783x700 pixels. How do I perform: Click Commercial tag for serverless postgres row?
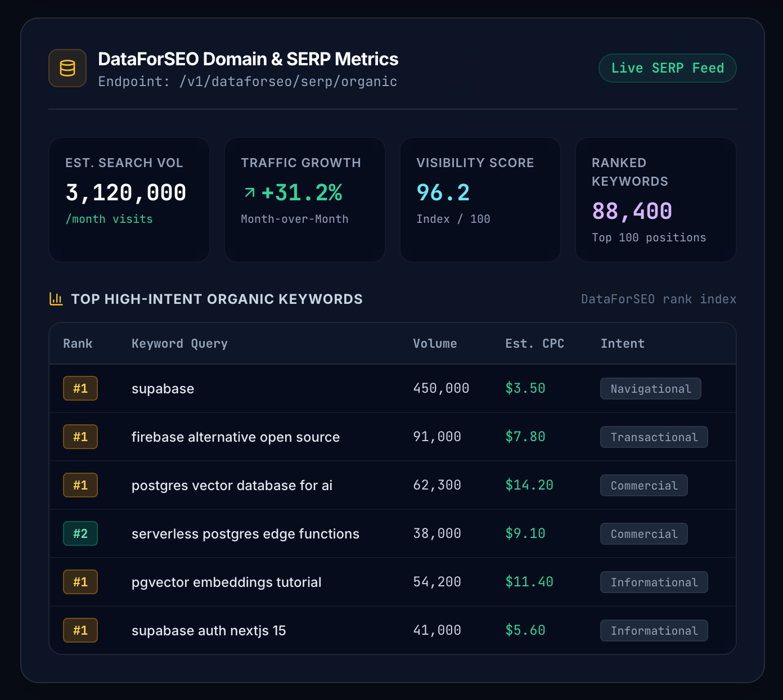click(644, 534)
